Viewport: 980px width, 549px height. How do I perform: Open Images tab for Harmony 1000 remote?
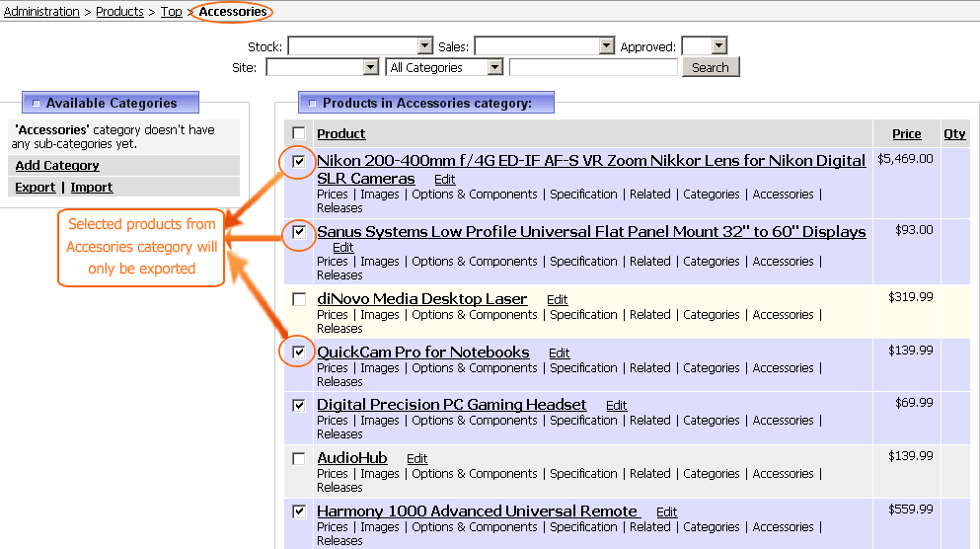pyautogui.click(x=379, y=526)
